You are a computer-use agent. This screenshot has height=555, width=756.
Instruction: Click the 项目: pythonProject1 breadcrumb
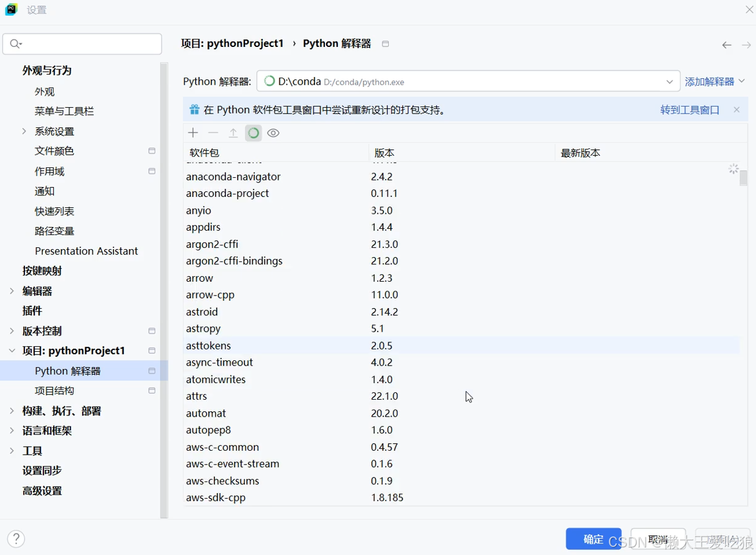click(x=232, y=43)
